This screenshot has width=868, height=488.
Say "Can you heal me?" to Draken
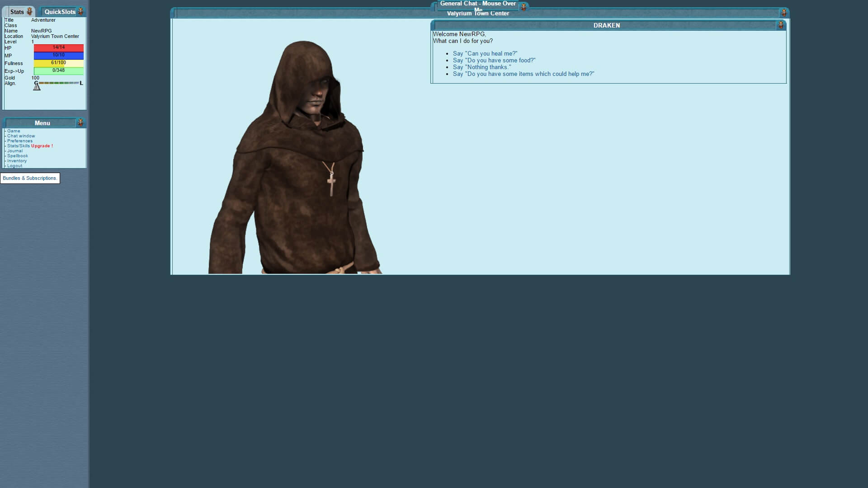[x=485, y=53]
